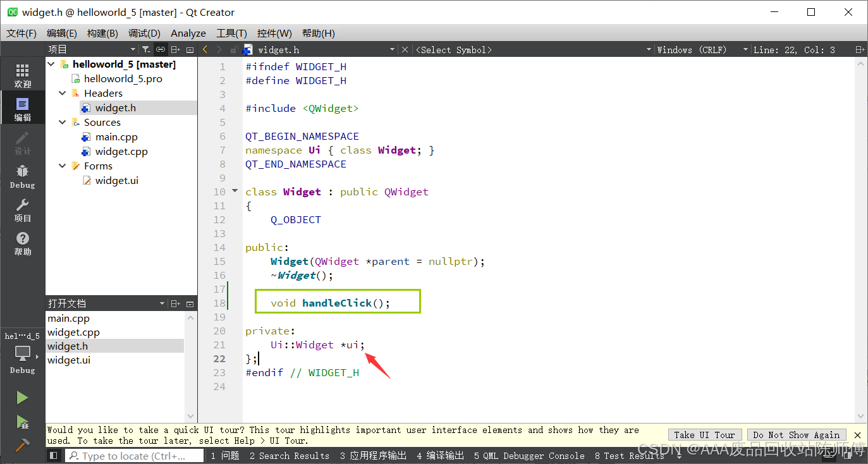Click the editor vertical scrollbar up arrow
The image size is (868, 464).
point(860,63)
